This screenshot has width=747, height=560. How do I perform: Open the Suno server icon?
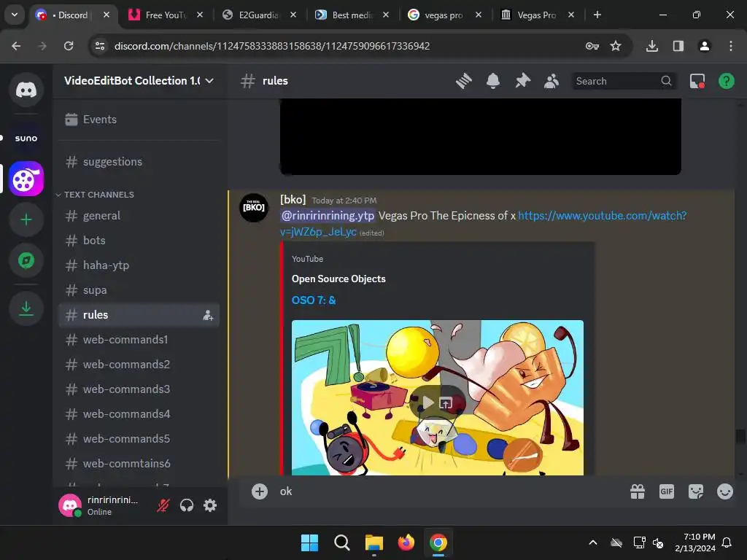point(26,138)
